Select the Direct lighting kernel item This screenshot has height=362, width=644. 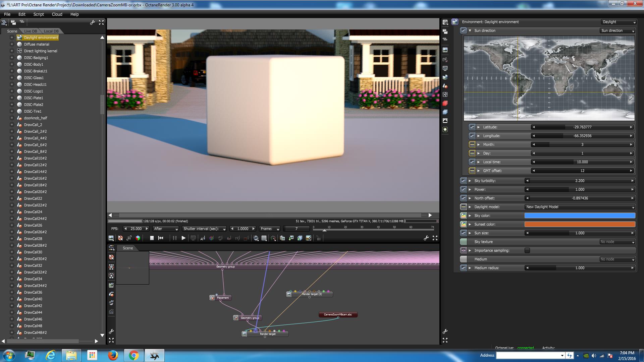pyautogui.click(x=41, y=51)
